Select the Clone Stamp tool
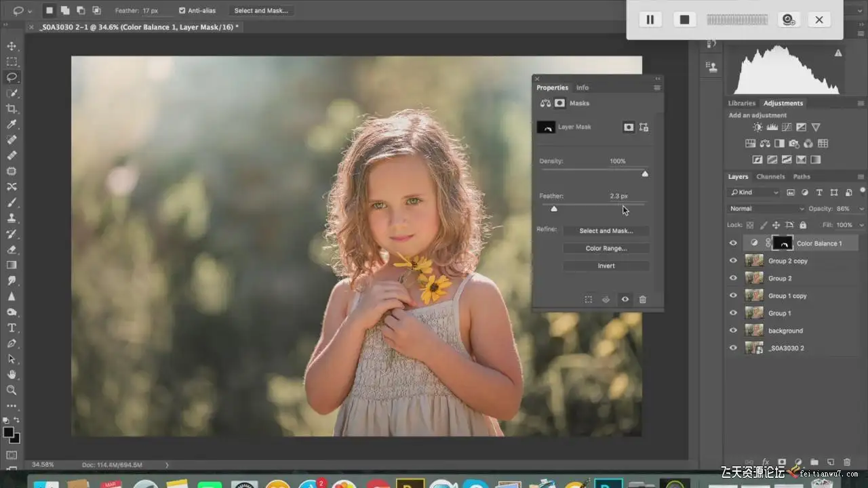The width and height of the screenshot is (868, 488). [12, 218]
